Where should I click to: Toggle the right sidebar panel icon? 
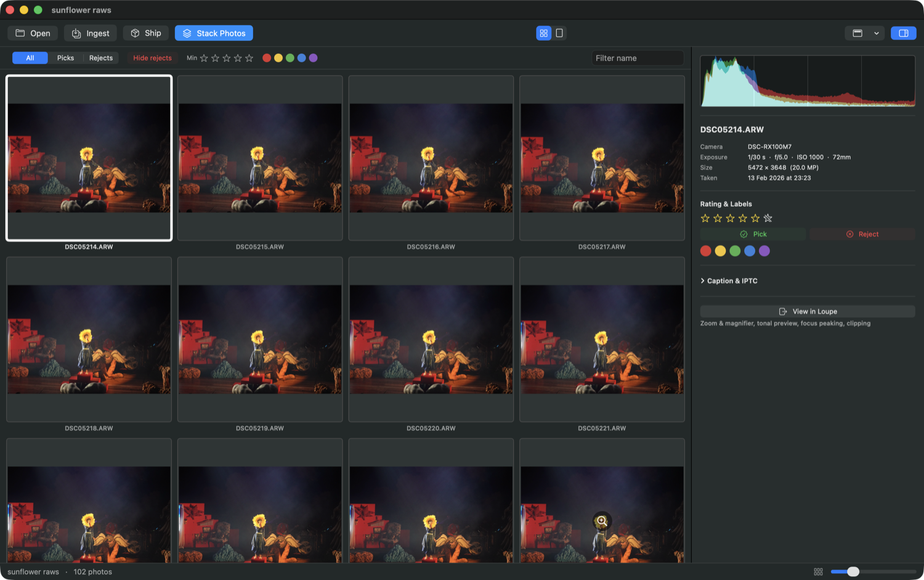tap(904, 33)
